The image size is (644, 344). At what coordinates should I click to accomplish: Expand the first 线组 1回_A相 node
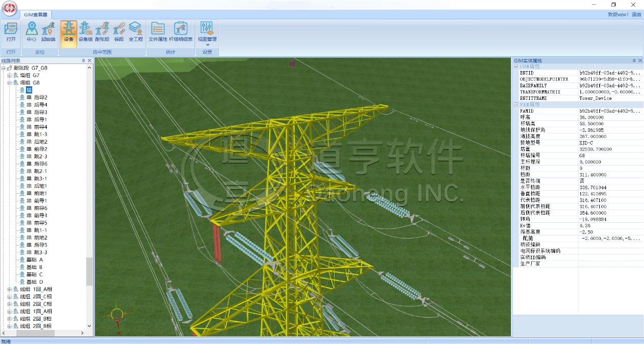click(9, 289)
